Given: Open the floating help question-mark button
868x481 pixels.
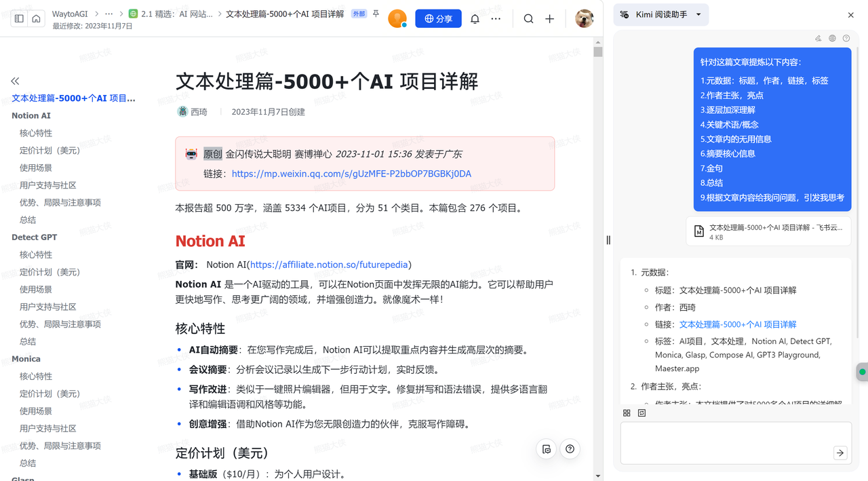Looking at the screenshot, I should [x=570, y=448].
